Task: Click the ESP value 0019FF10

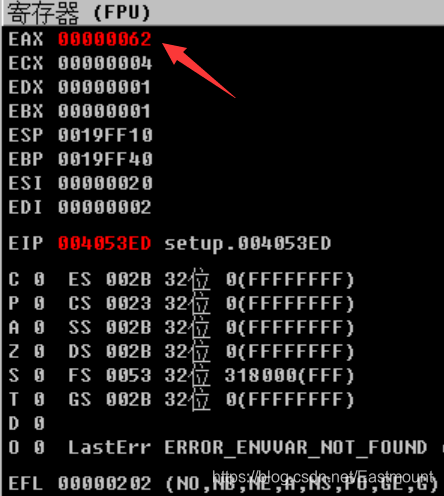Action: pyautogui.click(x=105, y=135)
